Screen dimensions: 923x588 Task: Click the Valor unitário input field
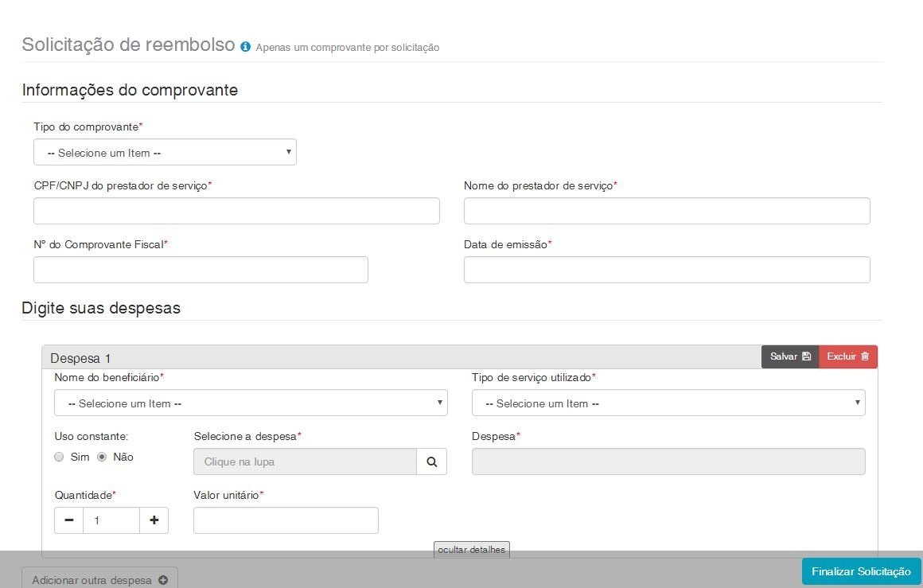click(286, 520)
